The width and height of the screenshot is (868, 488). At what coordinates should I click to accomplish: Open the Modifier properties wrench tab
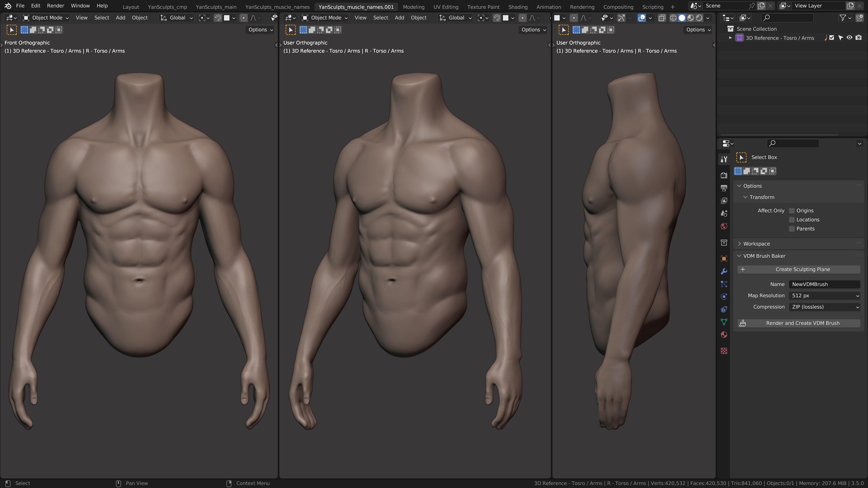tap(724, 271)
